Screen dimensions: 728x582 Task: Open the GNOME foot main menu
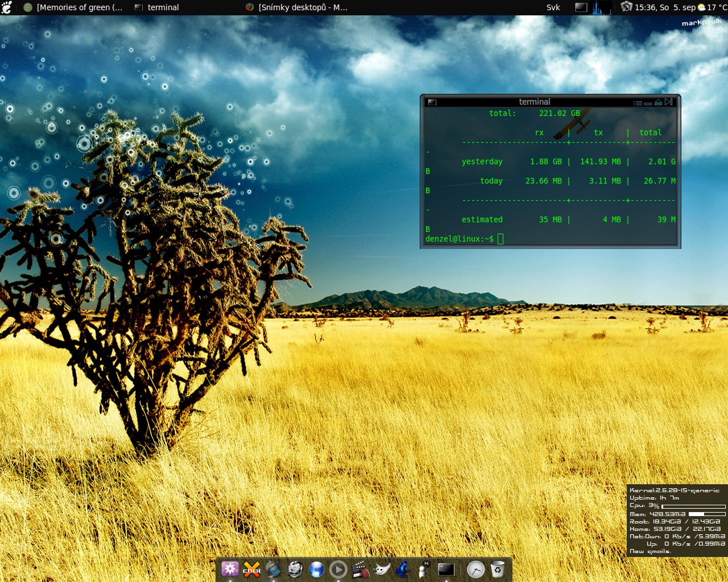point(7,7)
